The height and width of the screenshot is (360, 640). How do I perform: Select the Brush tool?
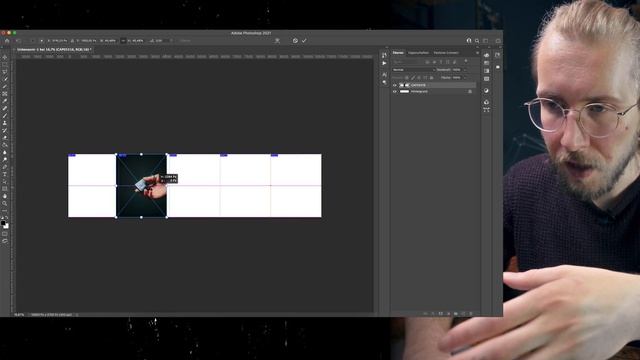5,116
